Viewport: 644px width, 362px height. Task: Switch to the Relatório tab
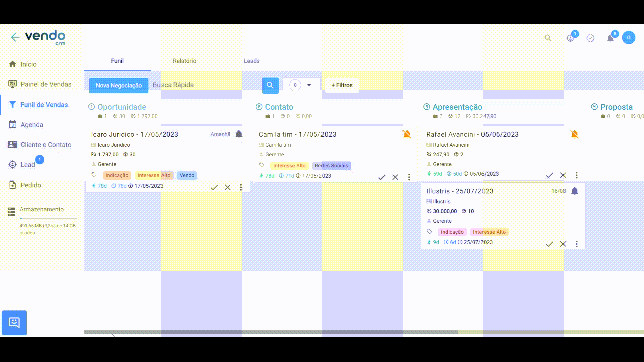click(x=184, y=61)
